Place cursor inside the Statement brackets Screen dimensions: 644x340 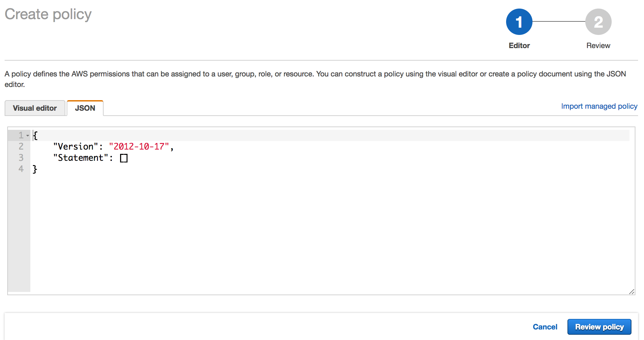click(x=124, y=158)
